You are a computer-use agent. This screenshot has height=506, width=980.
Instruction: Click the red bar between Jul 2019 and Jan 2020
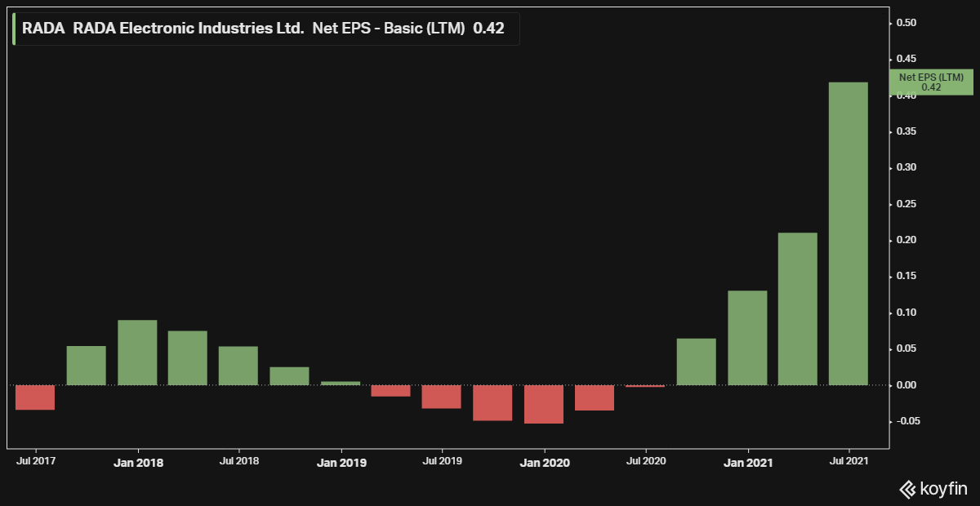492,403
